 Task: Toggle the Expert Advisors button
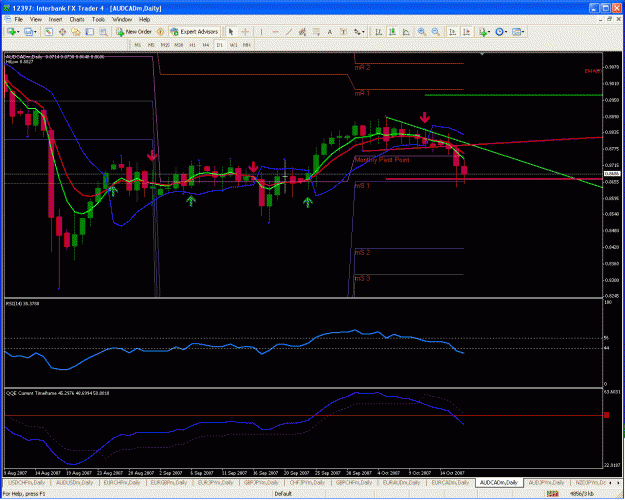(194, 32)
